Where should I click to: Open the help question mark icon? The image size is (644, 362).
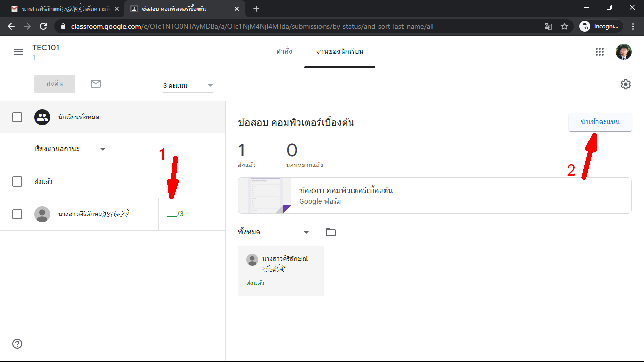tap(17, 344)
